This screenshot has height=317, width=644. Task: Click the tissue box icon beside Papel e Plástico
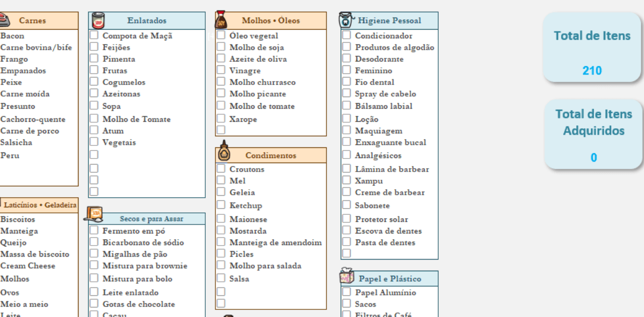346,276
